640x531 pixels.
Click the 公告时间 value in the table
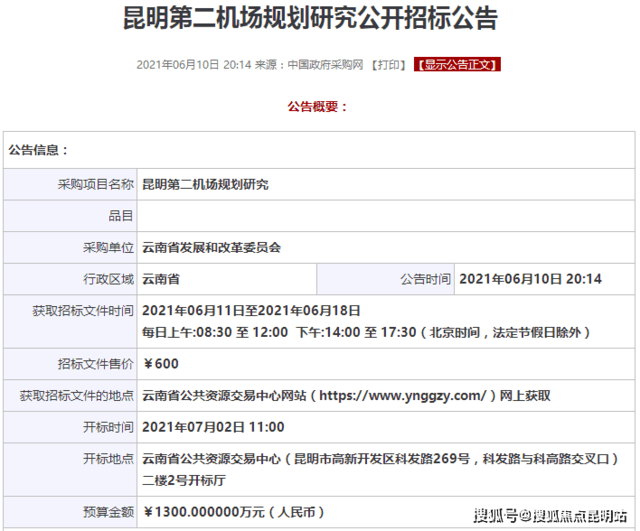(530, 279)
